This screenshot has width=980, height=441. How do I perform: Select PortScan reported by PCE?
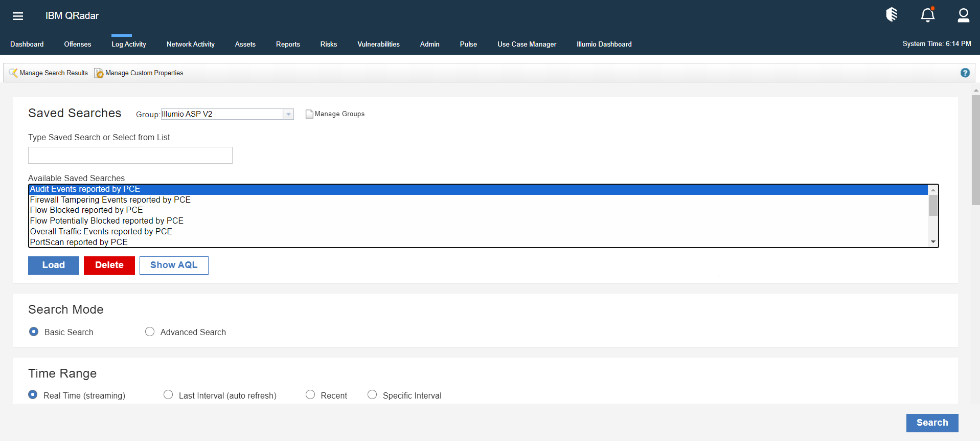(478, 242)
